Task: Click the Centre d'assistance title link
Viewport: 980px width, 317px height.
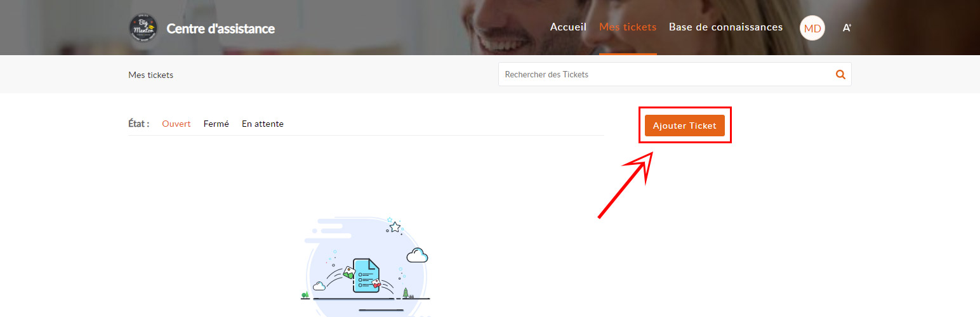Action: (x=221, y=29)
